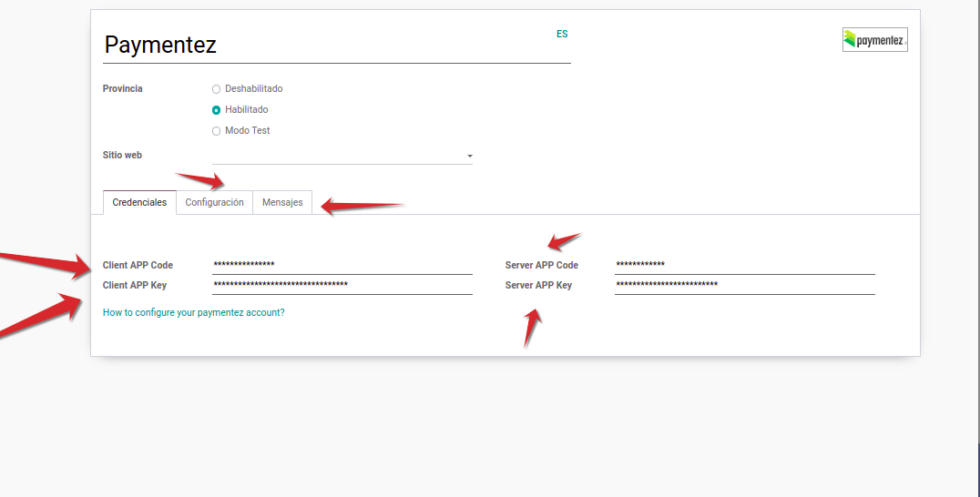
Task: Switch to the Credenciales tab
Action: (139, 202)
